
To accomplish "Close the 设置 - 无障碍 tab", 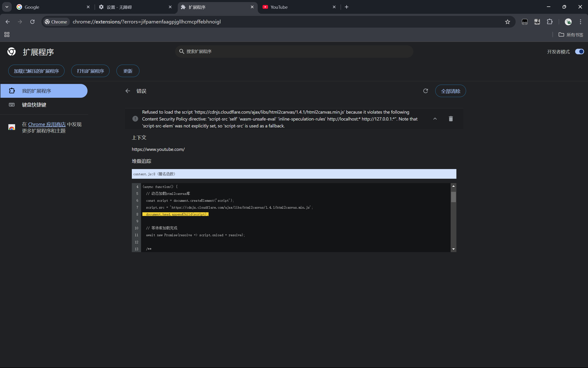I will tap(170, 7).
